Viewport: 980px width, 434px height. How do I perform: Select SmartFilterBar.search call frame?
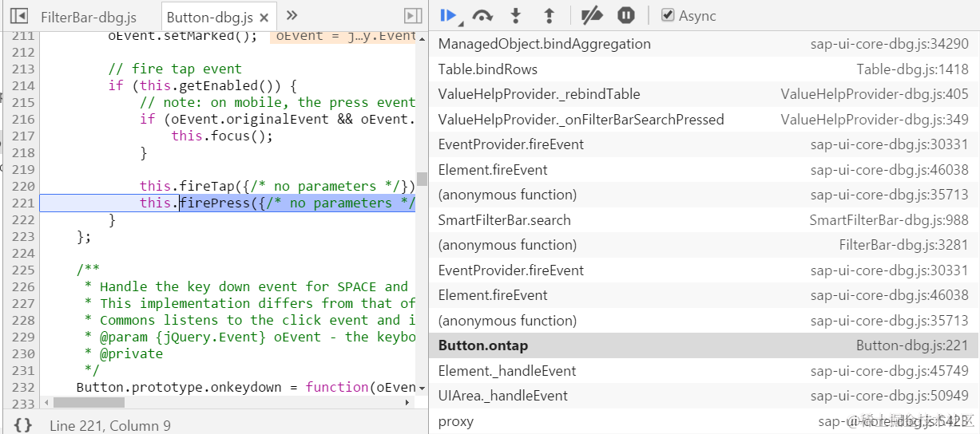coord(704,220)
